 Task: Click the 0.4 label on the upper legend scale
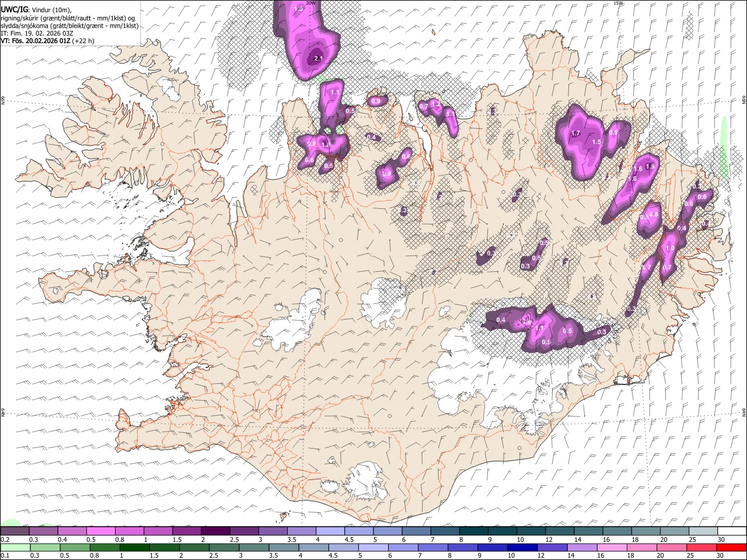(x=62, y=540)
